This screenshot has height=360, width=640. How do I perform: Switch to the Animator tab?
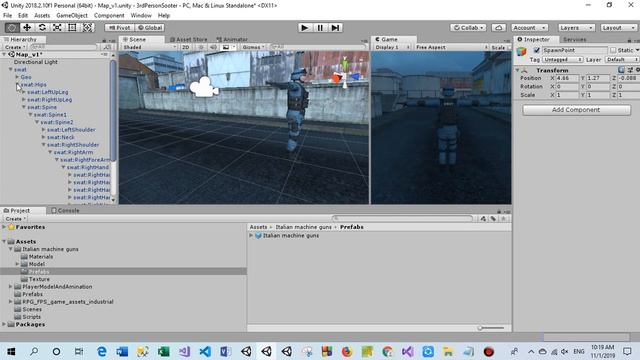click(x=232, y=40)
